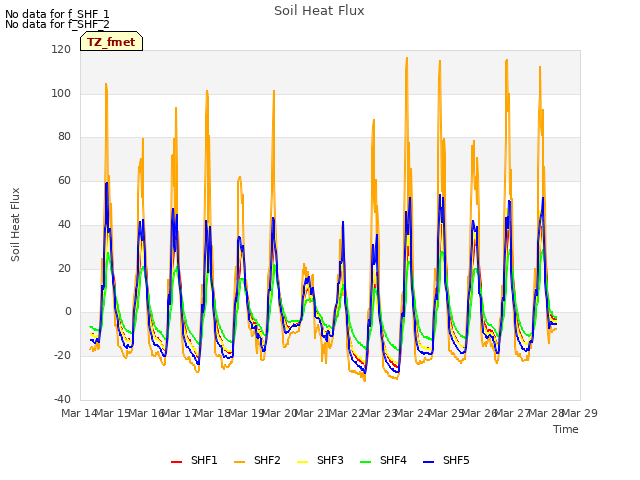Click the vertical Soil Heat Flux axis label
This screenshot has width=640, height=480.
click(15, 224)
